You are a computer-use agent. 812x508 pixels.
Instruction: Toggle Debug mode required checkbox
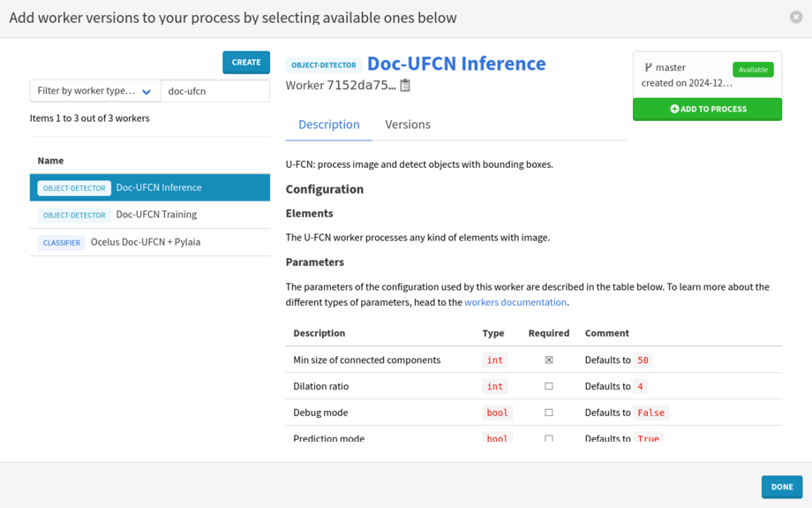point(549,413)
